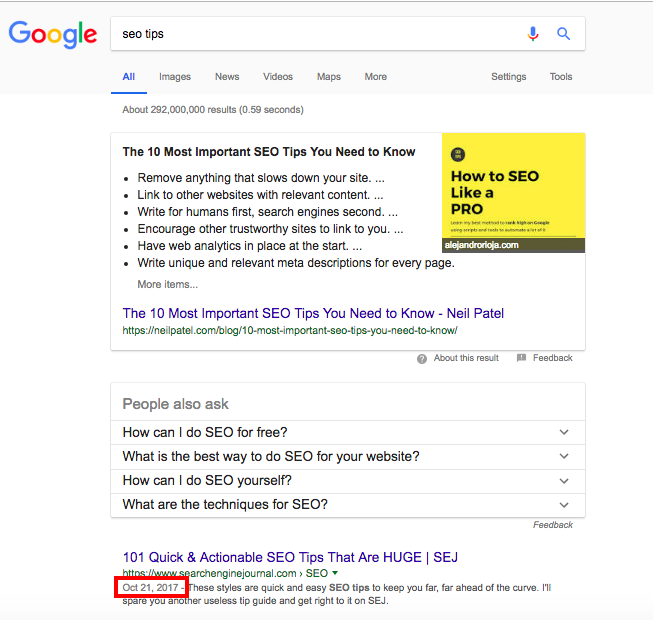This screenshot has height=620, width=653.
Task: Expand "What is the best way to do SEO" question
Action: (x=564, y=456)
